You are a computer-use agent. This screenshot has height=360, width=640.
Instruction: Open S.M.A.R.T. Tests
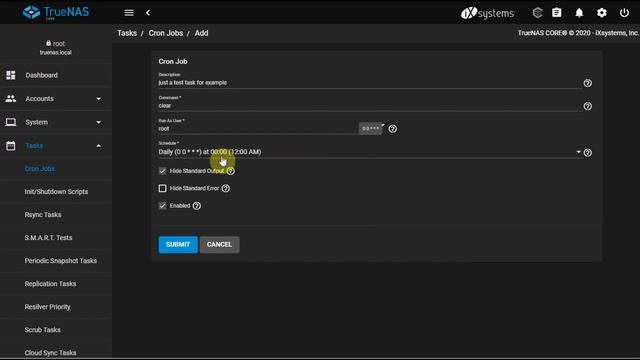[x=48, y=238]
